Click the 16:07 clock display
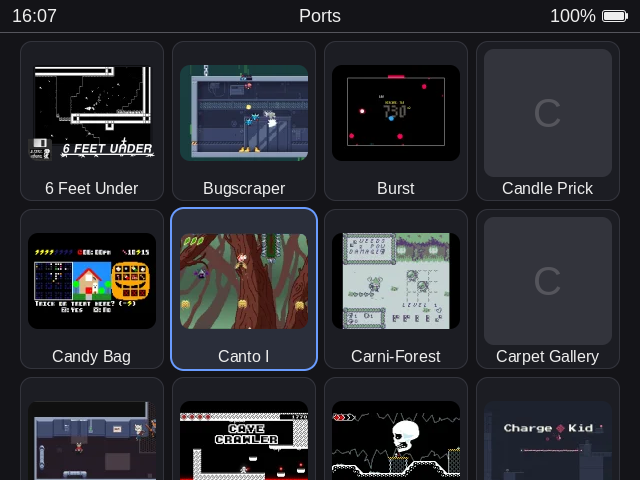The width and height of the screenshot is (640, 480). point(34,16)
